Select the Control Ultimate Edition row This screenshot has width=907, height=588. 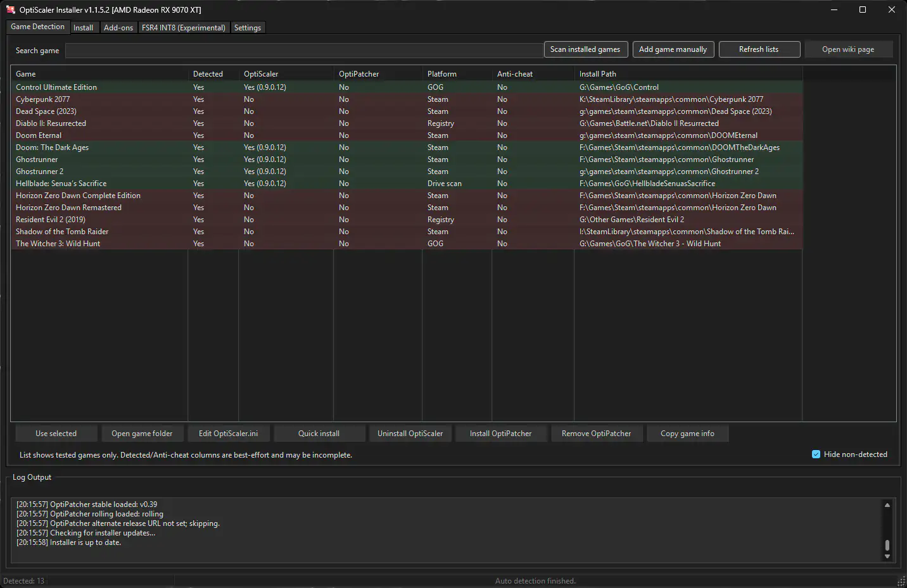point(407,87)
